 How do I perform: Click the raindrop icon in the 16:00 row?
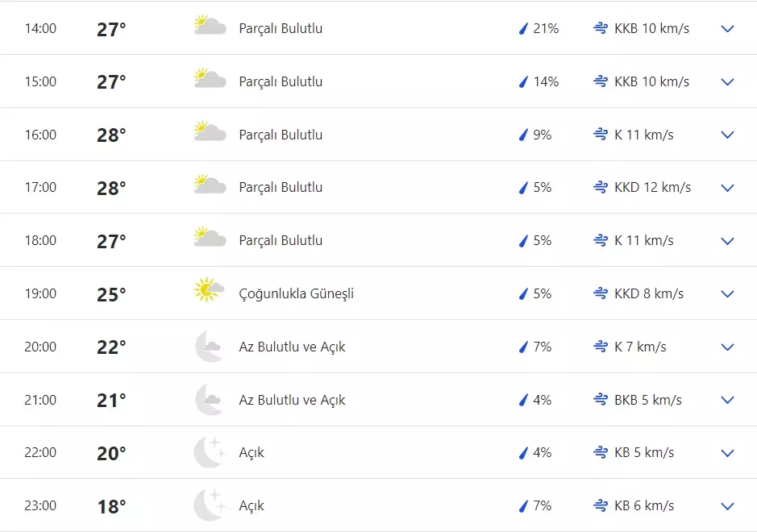click(523, 135)
